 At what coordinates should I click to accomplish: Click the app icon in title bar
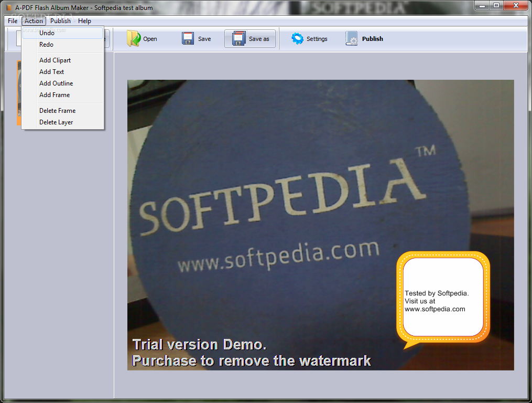(x=9, y=7)
